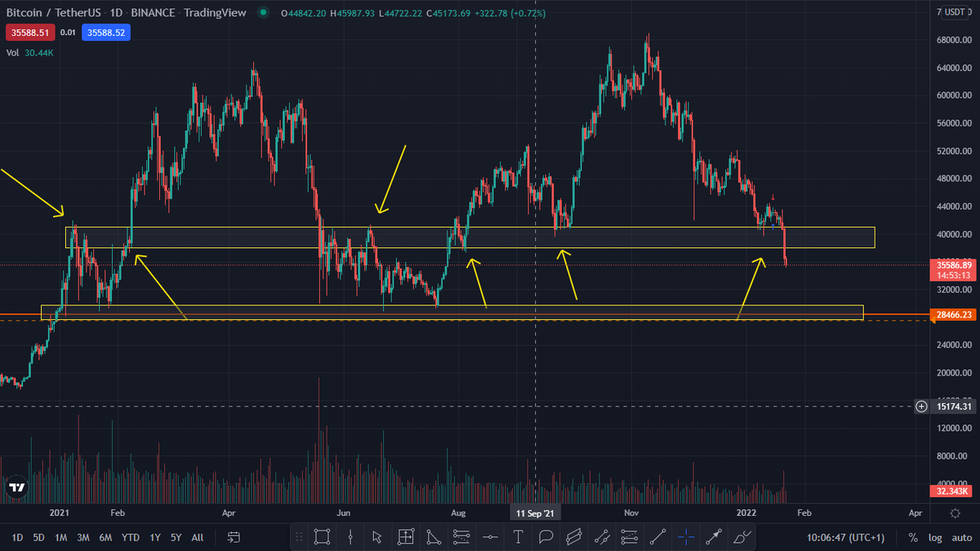The height and width of the screenshot is (551, 980).
Task: Set range to YTD
Action: tap(130, 537)
